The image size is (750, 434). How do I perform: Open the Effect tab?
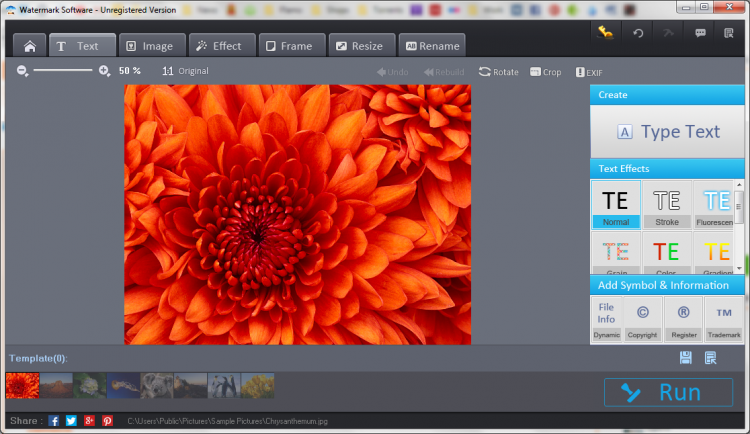[218, 45]
